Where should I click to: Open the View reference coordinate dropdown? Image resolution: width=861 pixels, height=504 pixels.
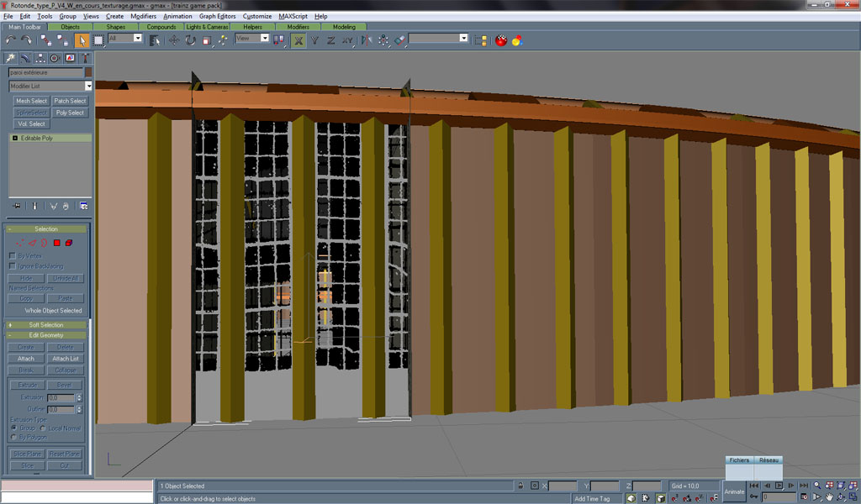(x=253, y=39)
